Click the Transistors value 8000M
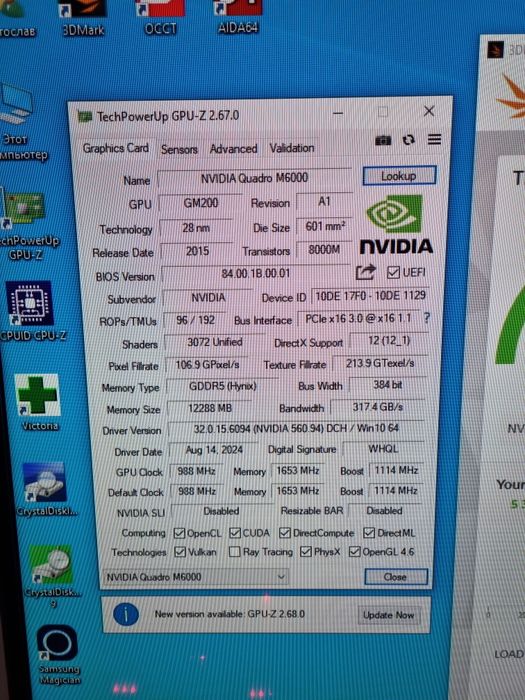Viewport: 525px width, 700px height. pos(324,250)
